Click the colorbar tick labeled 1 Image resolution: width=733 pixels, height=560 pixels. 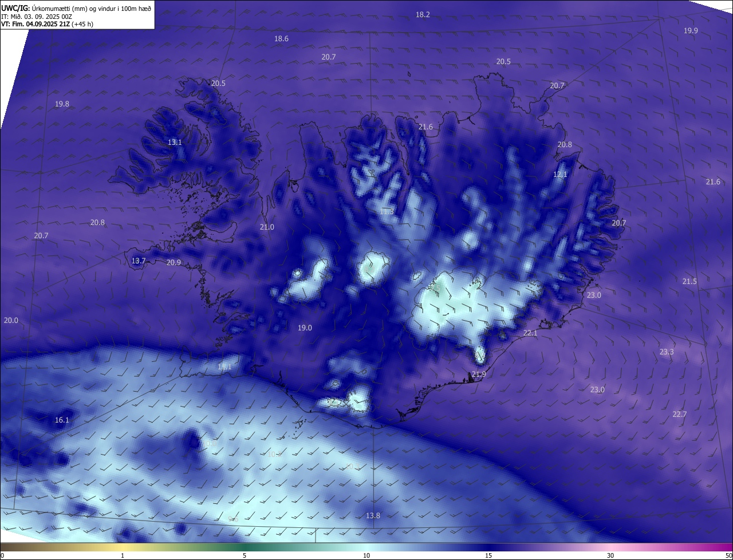coord(123,555)
